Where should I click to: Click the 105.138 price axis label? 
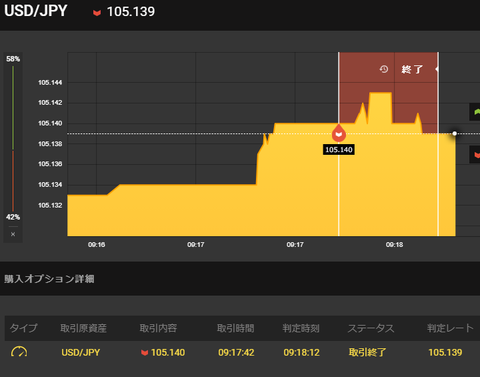(50, 144)
